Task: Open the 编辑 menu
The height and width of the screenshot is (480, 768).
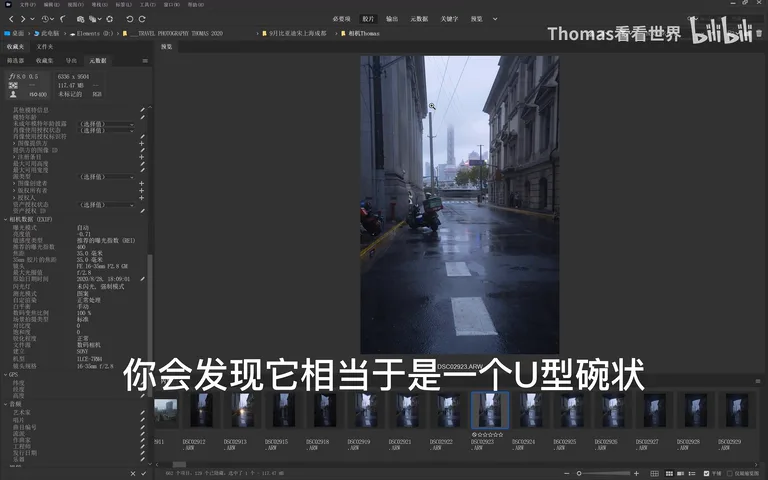Action: (x=51, y=4)
